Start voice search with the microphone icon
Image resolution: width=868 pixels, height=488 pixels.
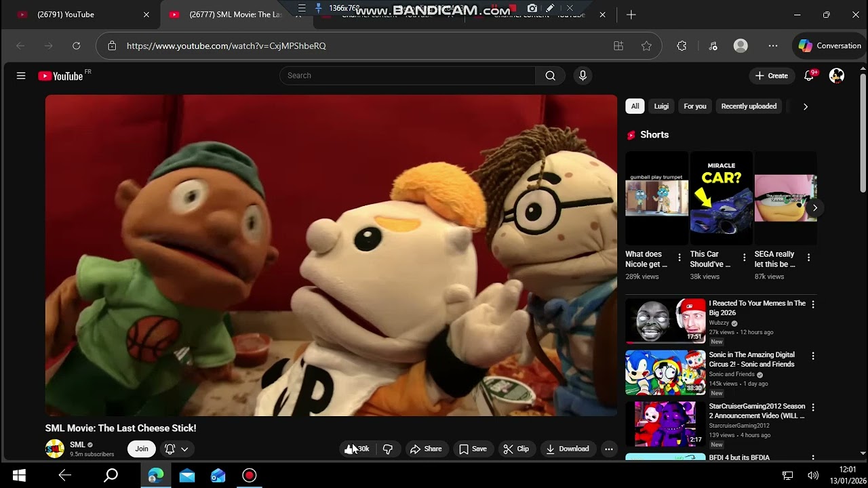(583, 75)
